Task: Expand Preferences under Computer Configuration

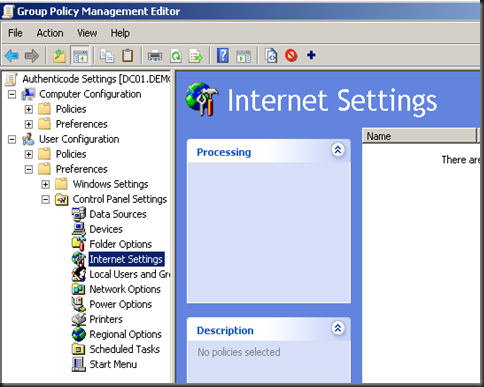Action: (29, 124)
